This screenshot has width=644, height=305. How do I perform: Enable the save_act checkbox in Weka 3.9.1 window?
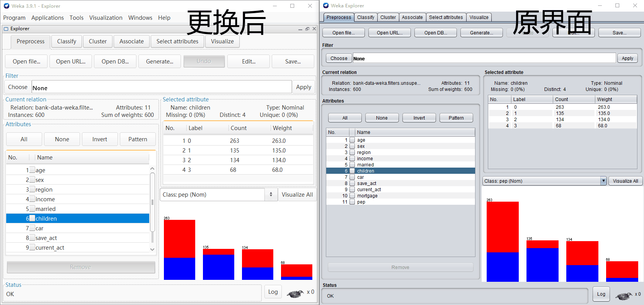[x=32, y=238]
